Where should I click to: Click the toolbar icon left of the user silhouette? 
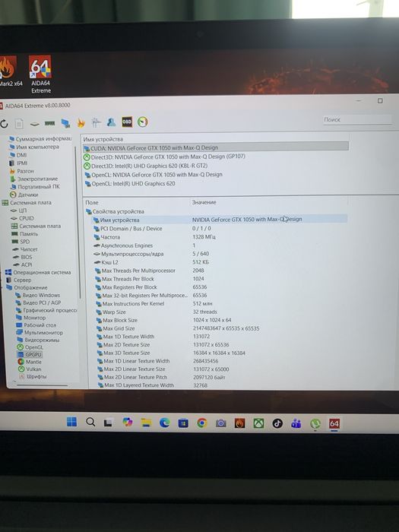pyautogui.click(x=96, y=122)
